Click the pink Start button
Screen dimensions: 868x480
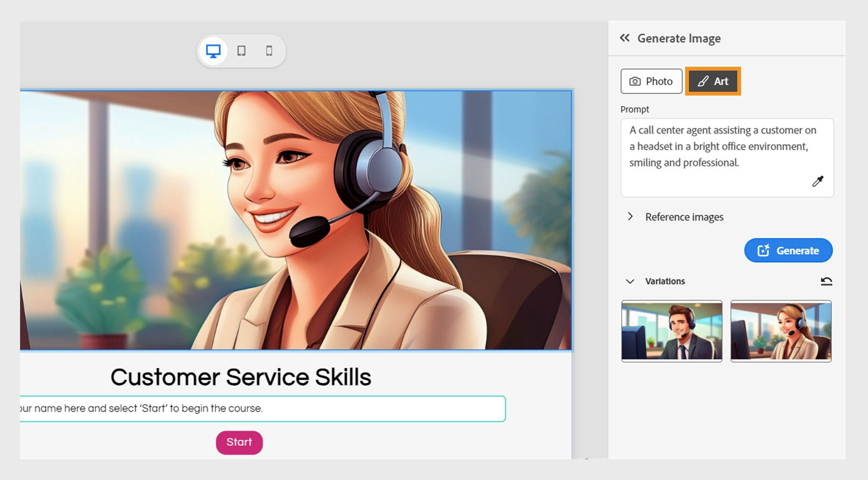tap(239, 443)
